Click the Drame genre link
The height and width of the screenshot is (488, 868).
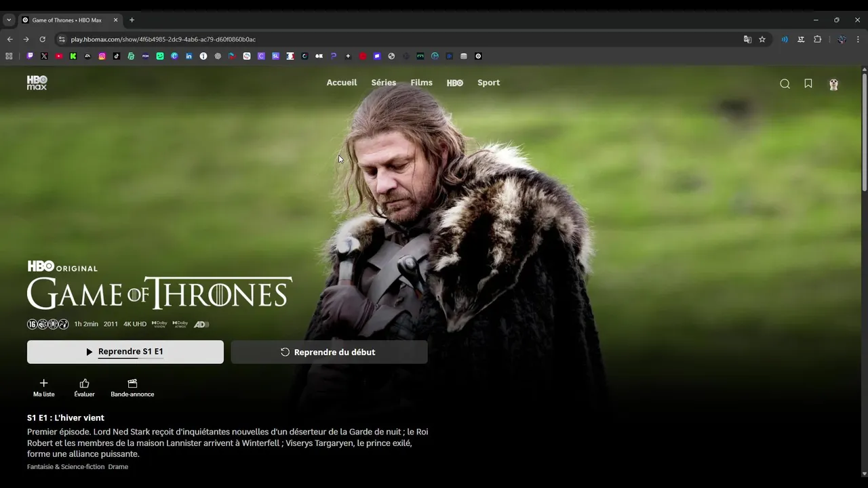[x=118, y=467]
